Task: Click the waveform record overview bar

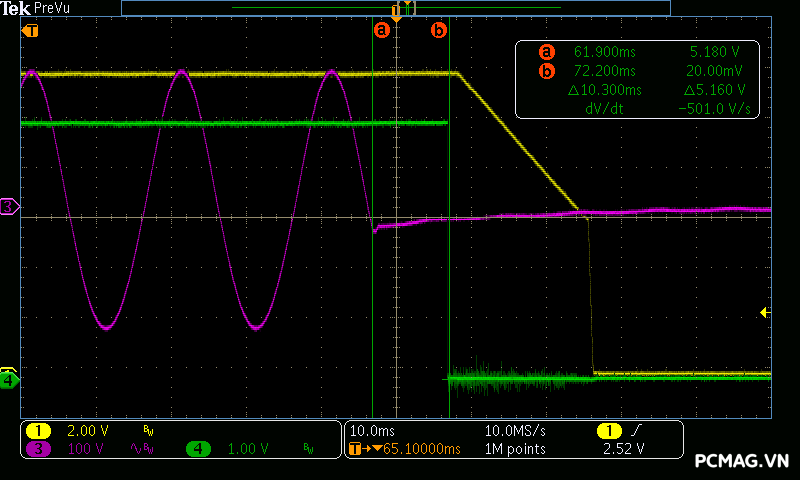Action: pyautogui.click(x=395, y=8)
